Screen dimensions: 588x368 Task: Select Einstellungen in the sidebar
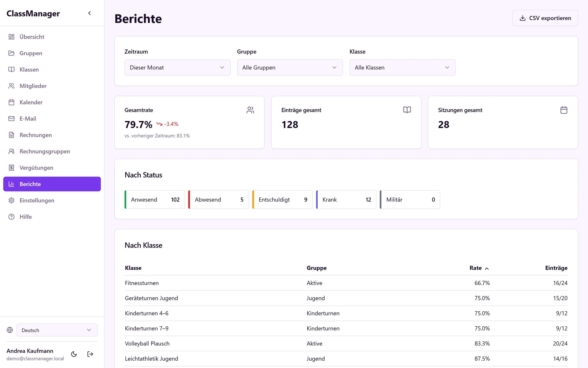(52, 200)
